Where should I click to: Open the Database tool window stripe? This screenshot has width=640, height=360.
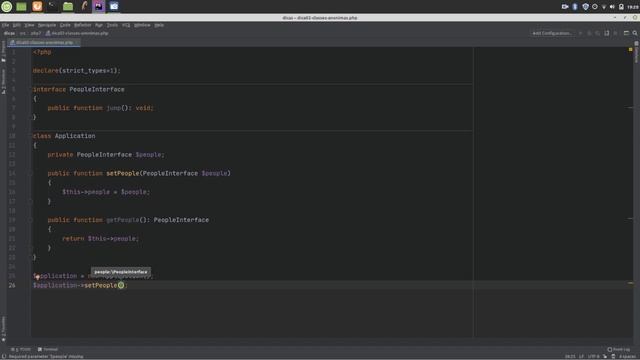[636, 52]
